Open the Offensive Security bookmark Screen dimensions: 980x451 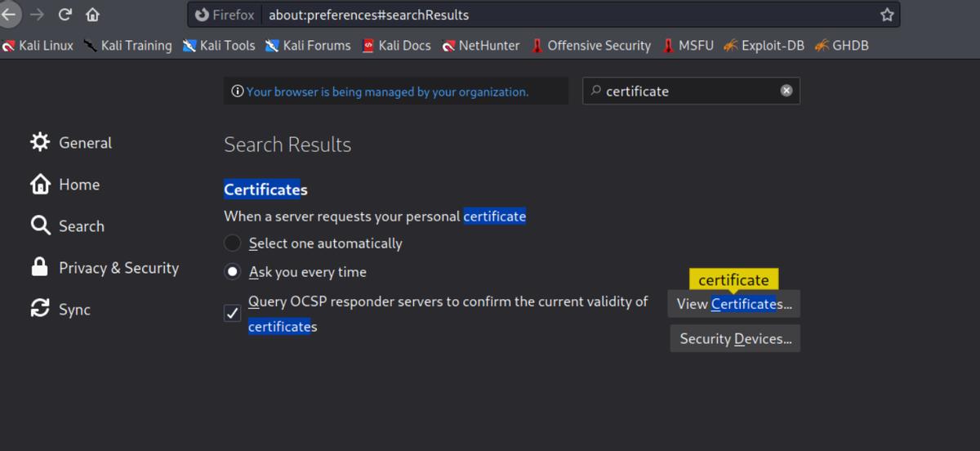[x=590, y=46]
